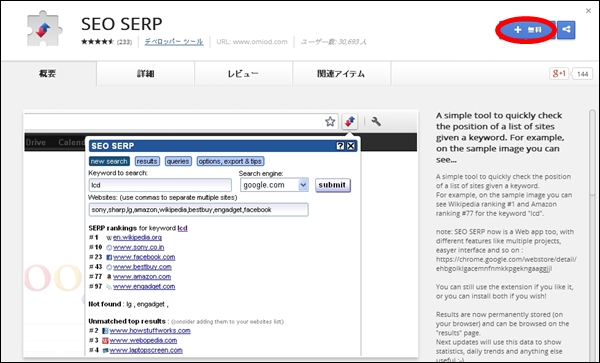Open the results section
600x363 pixels.
click(147, 161)
